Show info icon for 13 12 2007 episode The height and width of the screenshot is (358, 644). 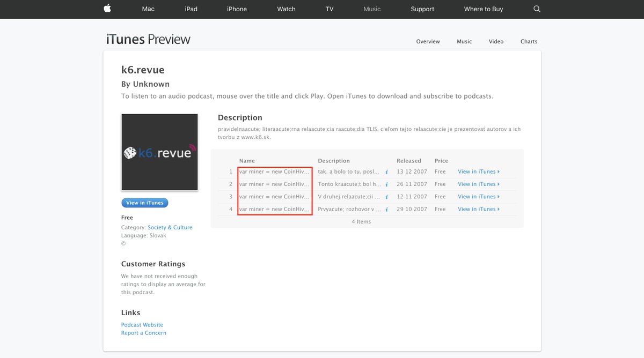tap(386, 172)
